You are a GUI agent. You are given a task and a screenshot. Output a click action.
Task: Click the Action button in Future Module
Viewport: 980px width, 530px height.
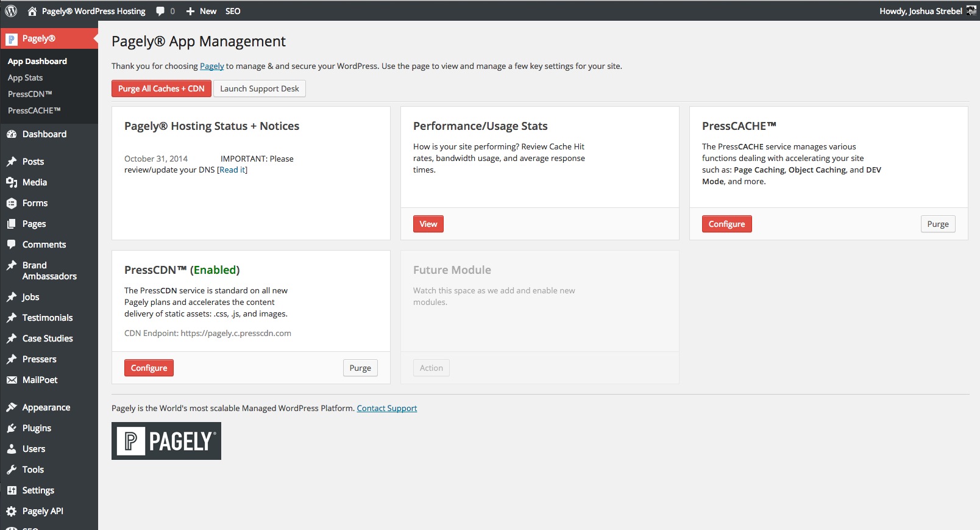point(431,368)
